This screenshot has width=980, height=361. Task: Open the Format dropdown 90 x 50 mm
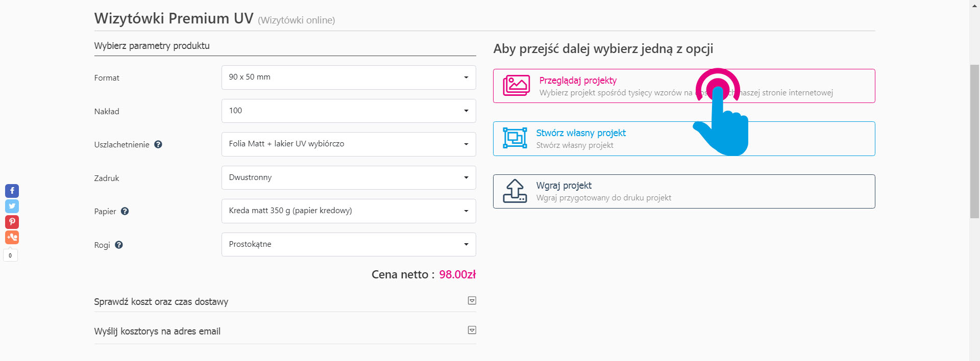click(x=348, y=78)
